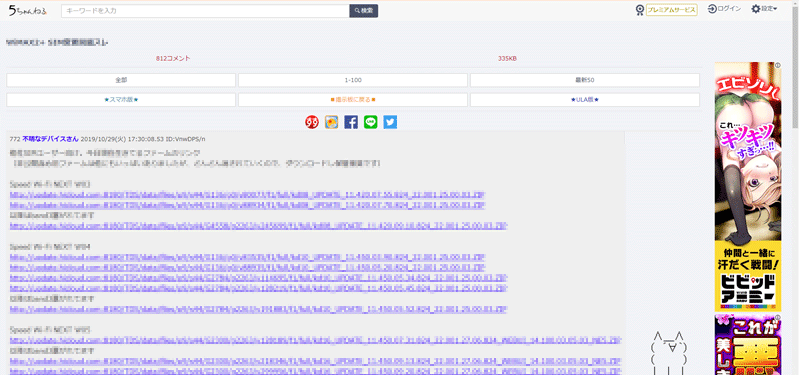Click the ad info icon on banner
800x375 pixels.
coord(778,65)
